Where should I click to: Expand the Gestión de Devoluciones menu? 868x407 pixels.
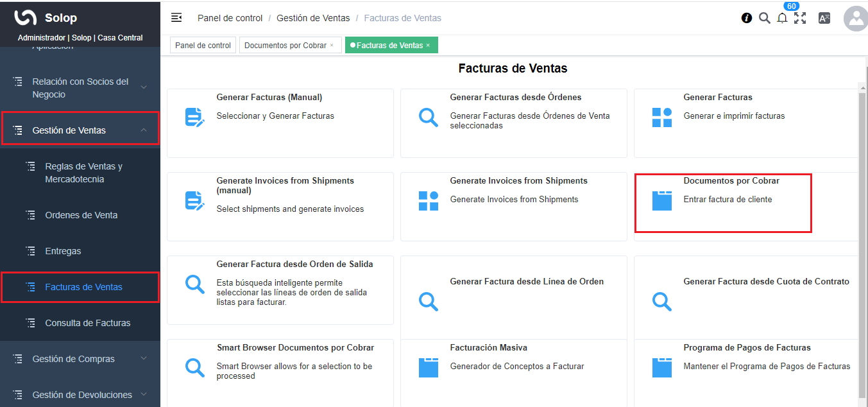[x=144, y=395]
